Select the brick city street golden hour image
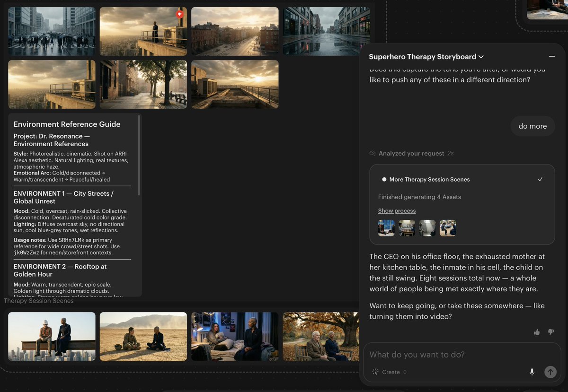This screenshot has width=568, height=392. click(235, 31)
